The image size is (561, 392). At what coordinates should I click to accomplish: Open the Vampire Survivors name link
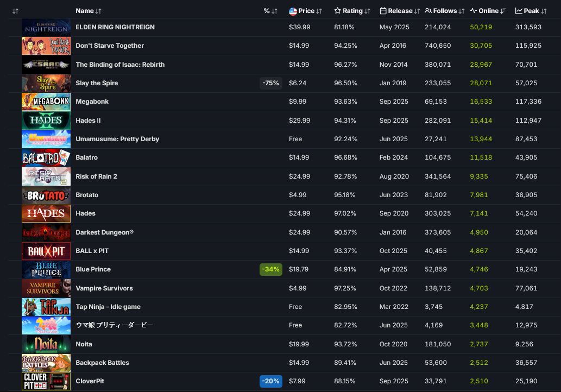(104, 288)
